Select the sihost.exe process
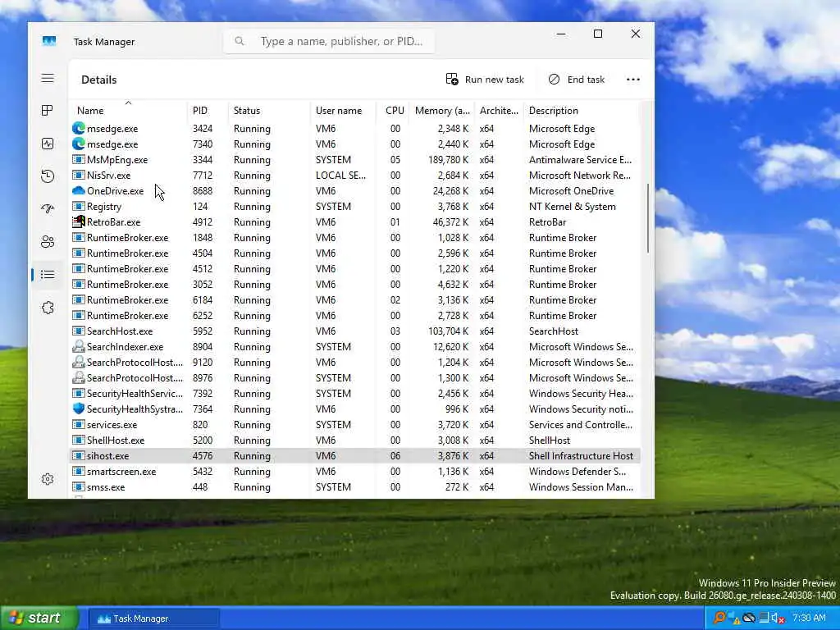This screenshot has width=840, height=630. tap(356, 455)
